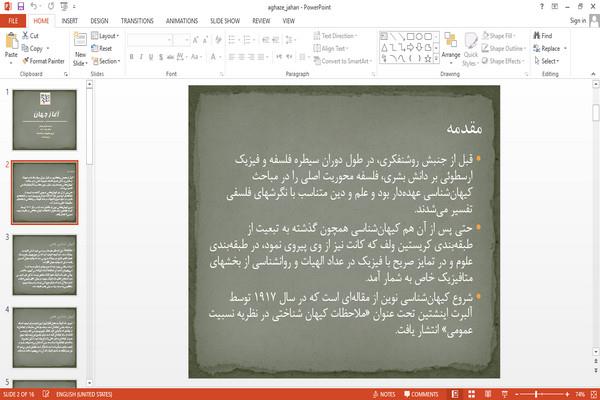Image resolution: width=600 pixels, height=400 pixels.
Task: Select the rectangle shape in shapes gallery
Action: [x=410, y=37]
